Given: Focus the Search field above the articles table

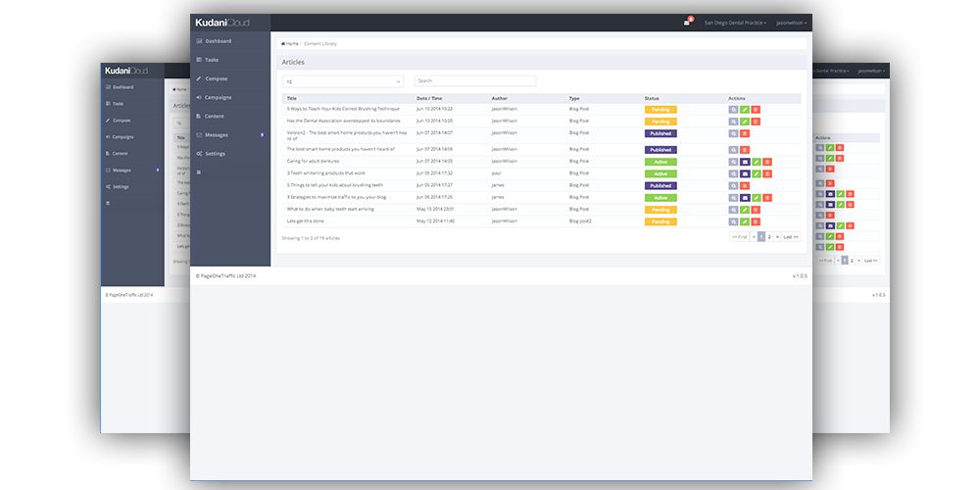Looking at the screenshot, I should pos(475,81).
